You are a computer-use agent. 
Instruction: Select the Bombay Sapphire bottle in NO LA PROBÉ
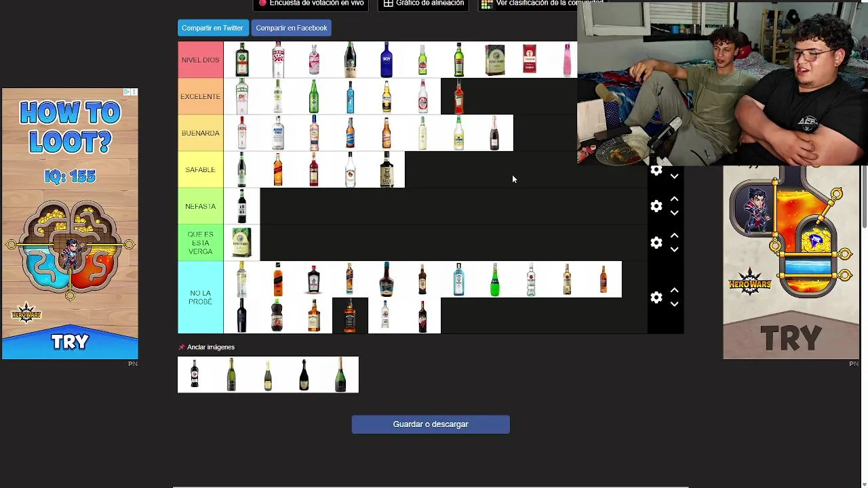[458, 279]
